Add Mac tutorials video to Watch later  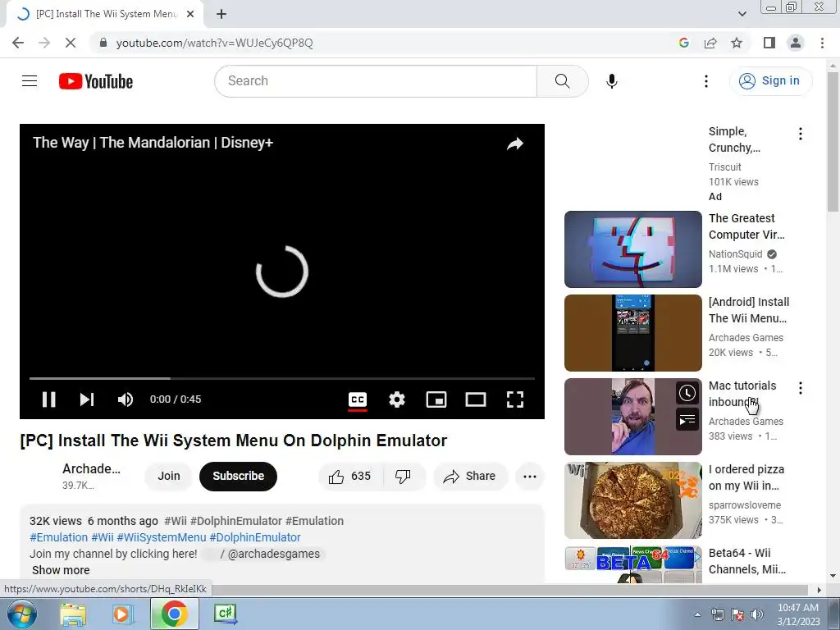(687, 393)
